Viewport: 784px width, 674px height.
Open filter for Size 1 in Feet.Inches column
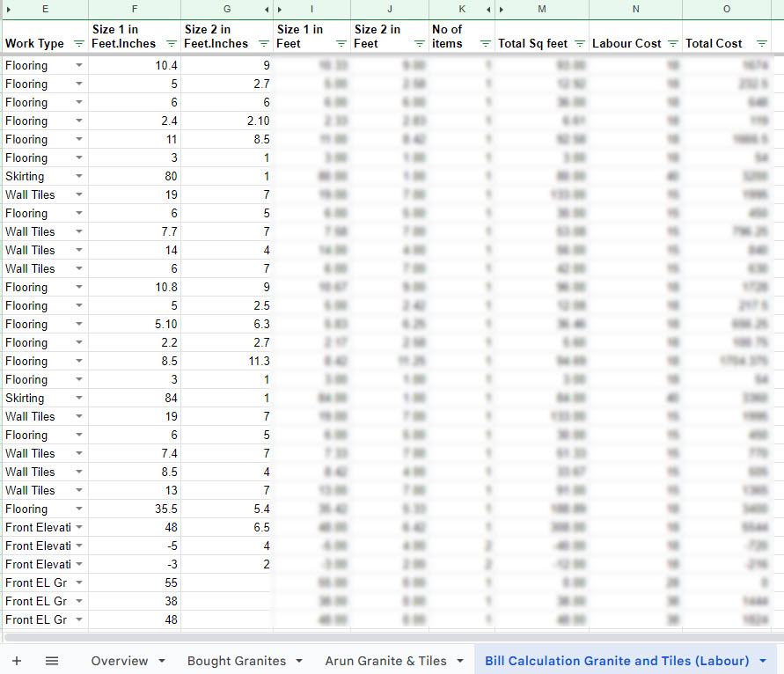[170, 44]
